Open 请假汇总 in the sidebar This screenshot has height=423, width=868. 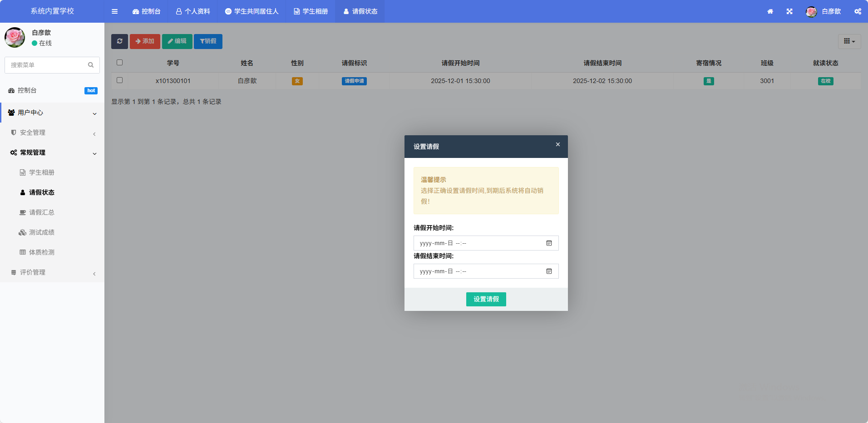coord(42,212)
